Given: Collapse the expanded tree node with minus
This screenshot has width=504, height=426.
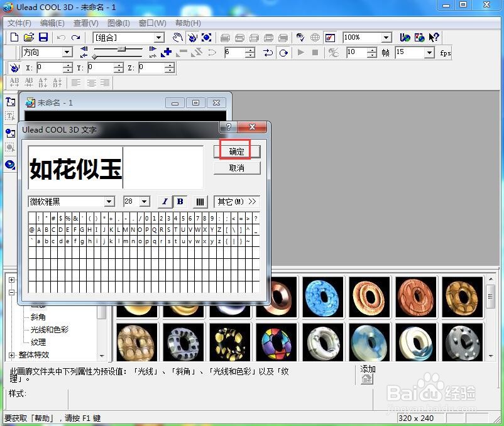Looking at the screenshot, I should coord(11,292).
